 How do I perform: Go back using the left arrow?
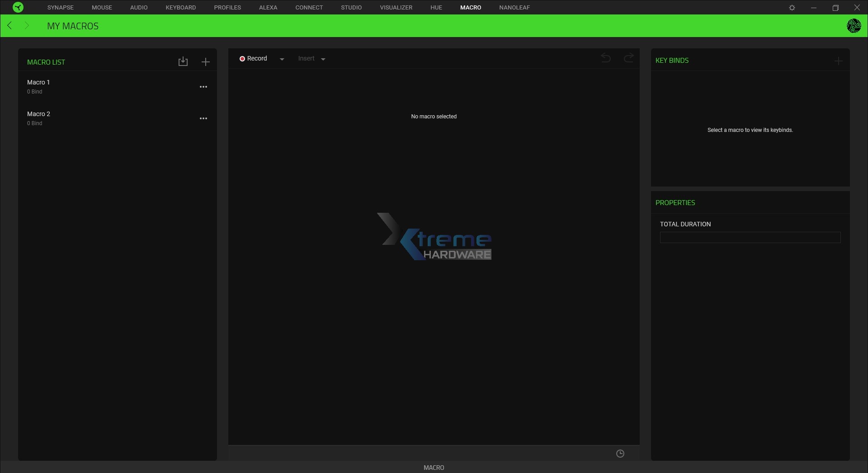10,26
